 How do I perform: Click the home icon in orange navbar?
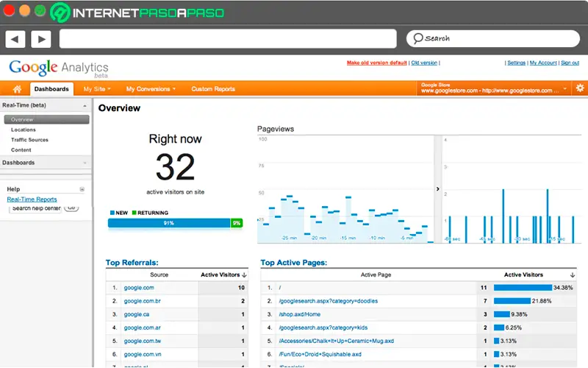tap(17, 89)
